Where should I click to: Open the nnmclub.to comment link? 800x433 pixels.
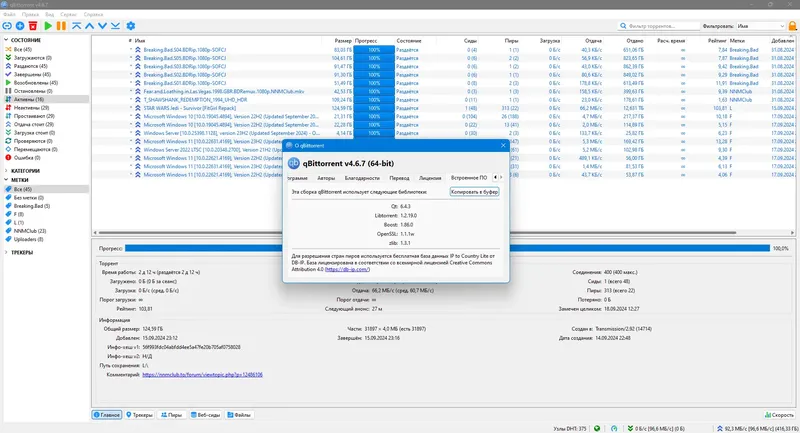click(x=203, y=374)
